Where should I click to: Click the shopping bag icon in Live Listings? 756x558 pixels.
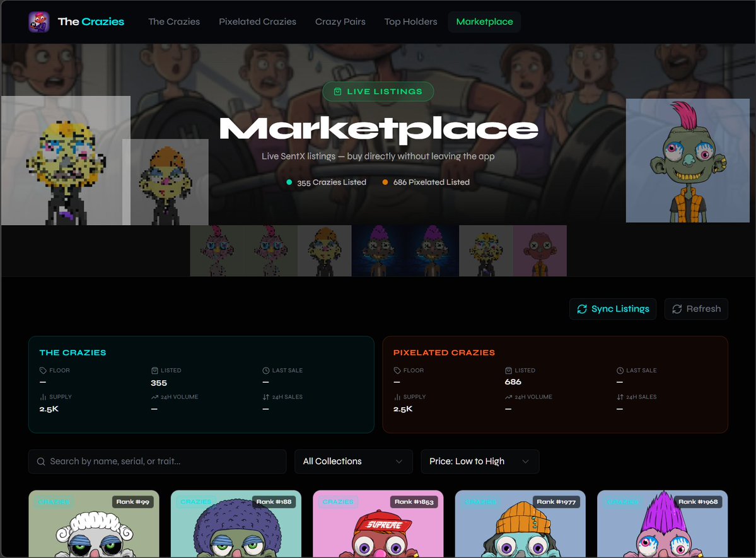point(337,91)
